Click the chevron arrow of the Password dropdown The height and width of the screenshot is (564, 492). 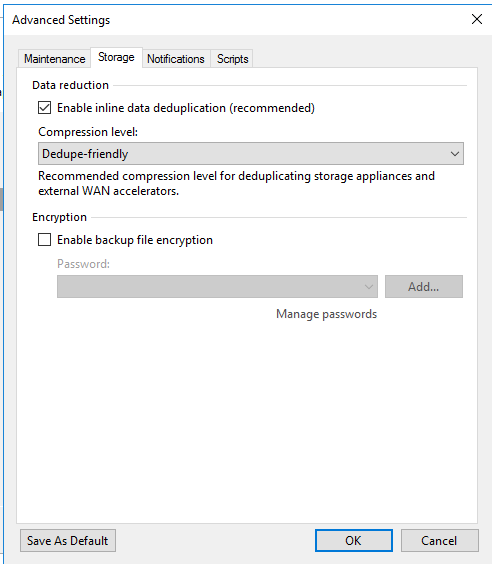(369, 287)
